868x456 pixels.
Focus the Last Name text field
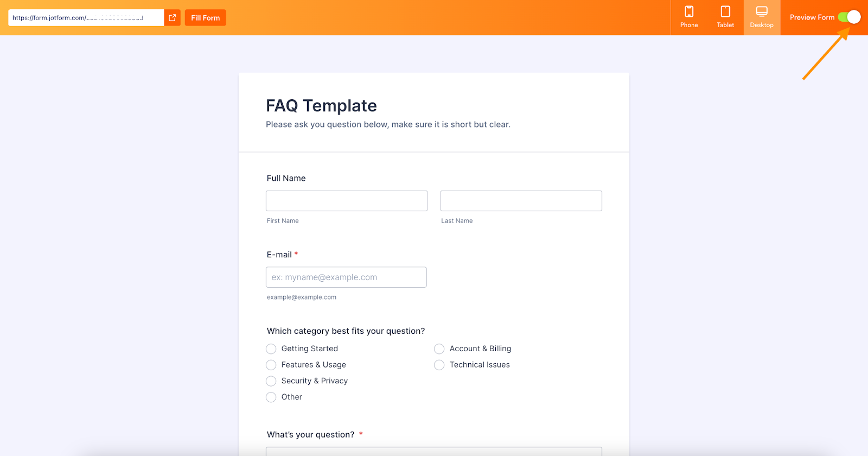(521, 201)
